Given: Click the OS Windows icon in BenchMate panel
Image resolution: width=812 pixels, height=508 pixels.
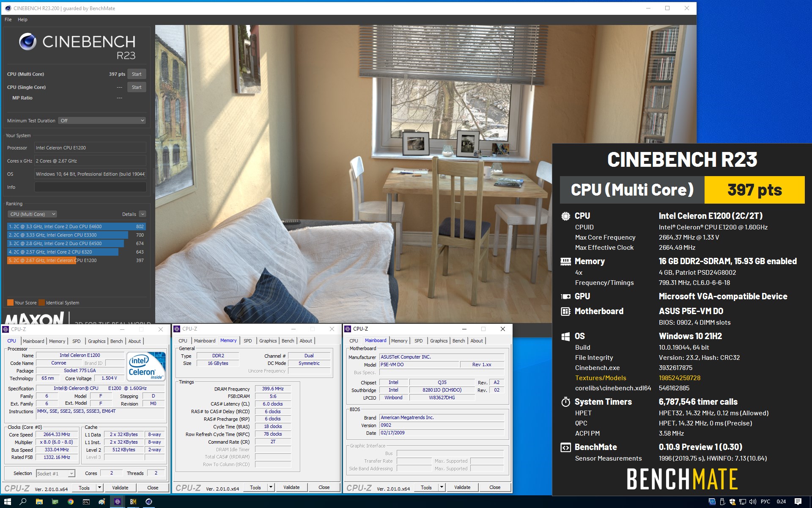Looking at the screenshot, I should coord(565,336).
